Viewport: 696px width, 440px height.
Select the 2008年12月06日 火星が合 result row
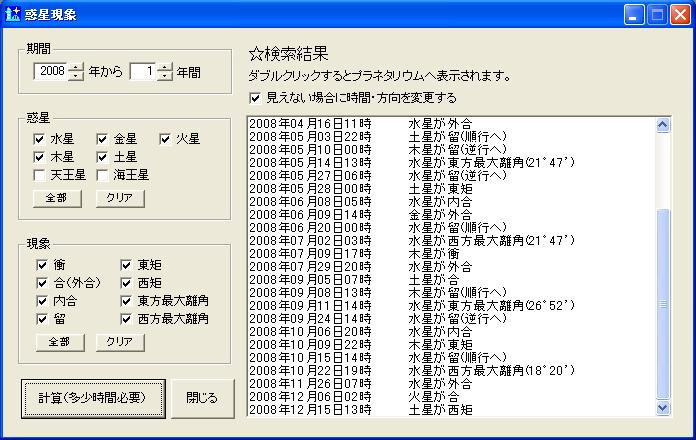440,397
